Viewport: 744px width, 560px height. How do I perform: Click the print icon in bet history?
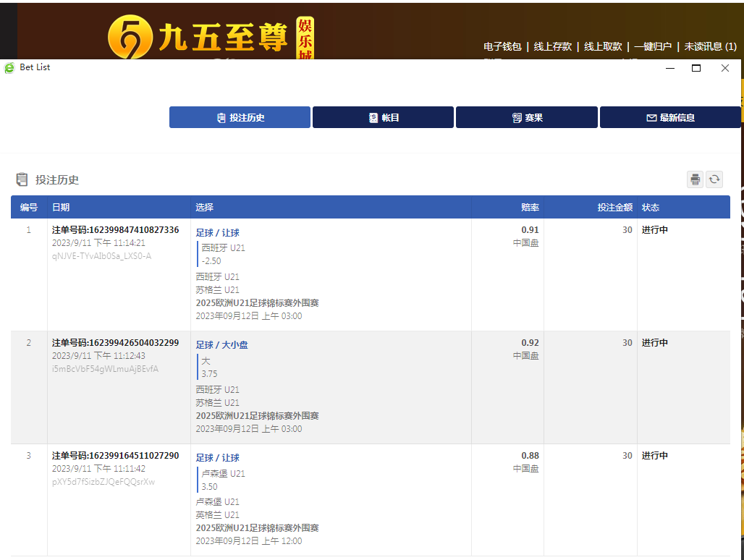695,179
